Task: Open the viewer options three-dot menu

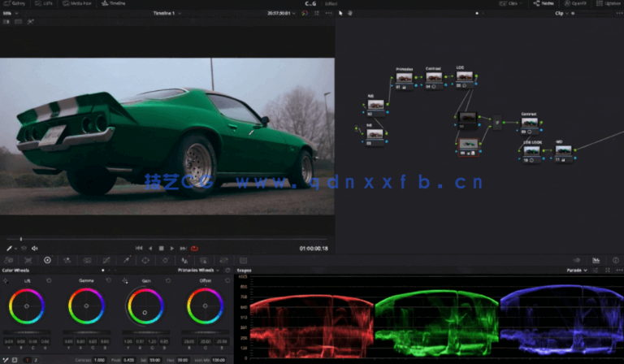Action: click(x=328, y=13)
